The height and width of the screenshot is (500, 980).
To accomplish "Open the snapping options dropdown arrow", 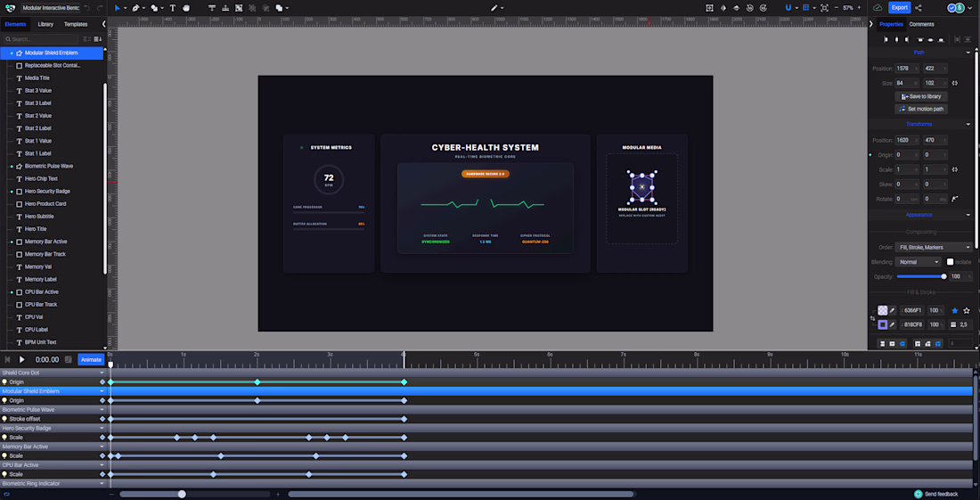I will pos(796,9).
